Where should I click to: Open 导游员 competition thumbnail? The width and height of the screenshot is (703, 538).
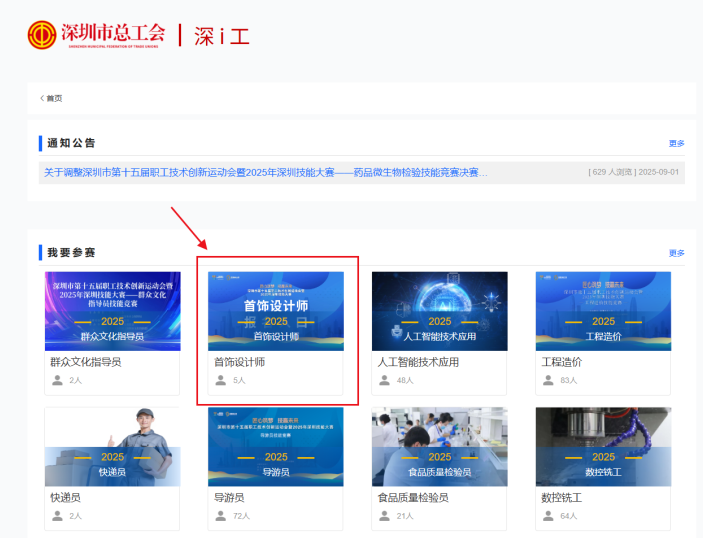click(276, 447)
